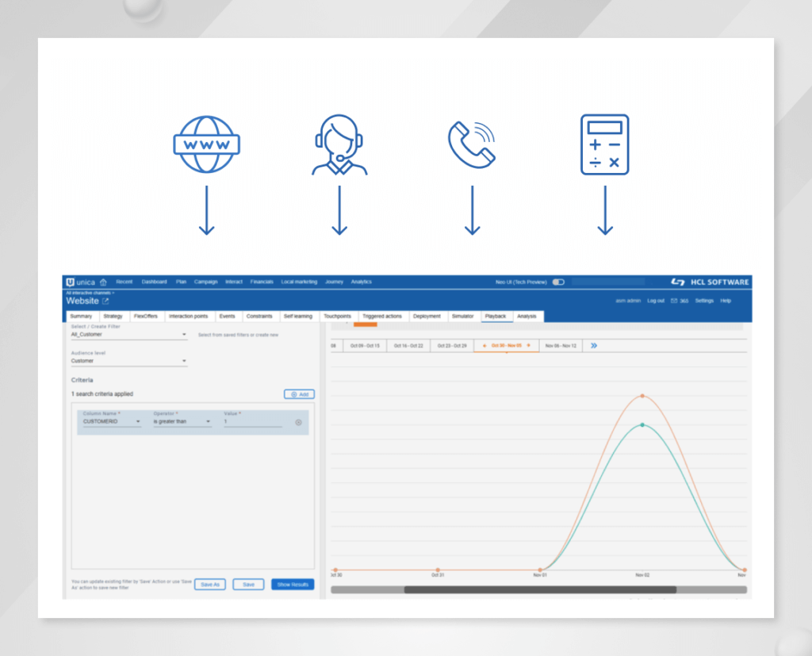Click left arrow beside Oct 30 - Nov 05

(x=484, y=346)
